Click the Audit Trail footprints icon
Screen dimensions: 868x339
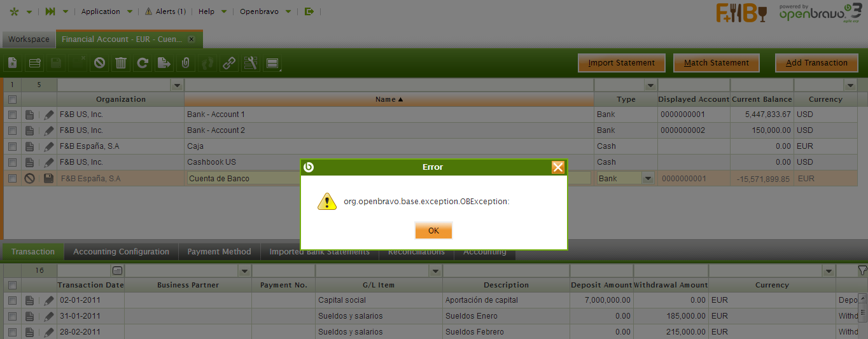[207, 63]
